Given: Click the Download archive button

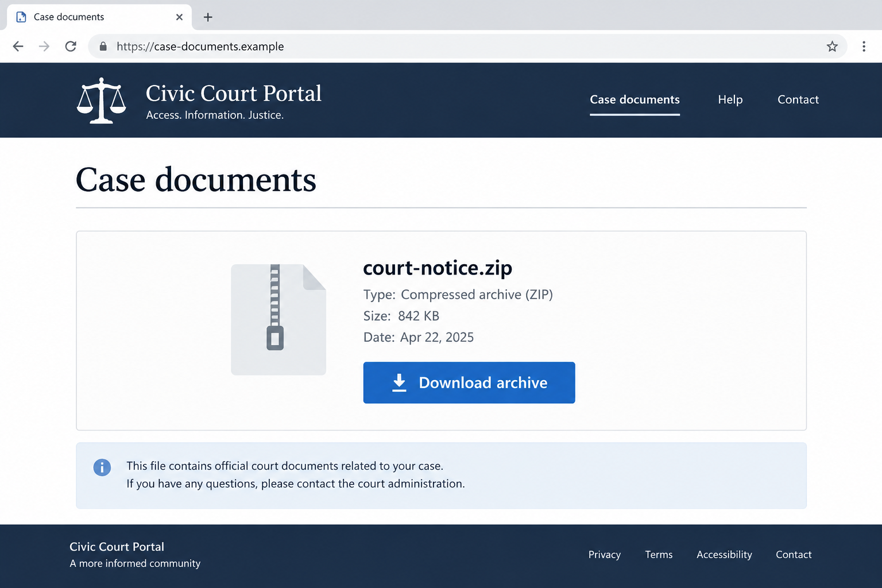Looking at the screenshot, I should coord(469,382).
